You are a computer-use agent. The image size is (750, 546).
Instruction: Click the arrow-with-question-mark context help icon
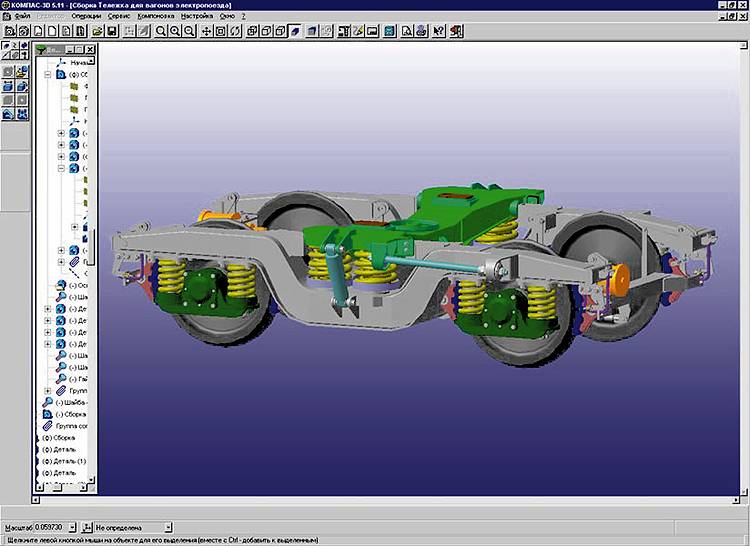pyautogui.click(x=439, y=32)
